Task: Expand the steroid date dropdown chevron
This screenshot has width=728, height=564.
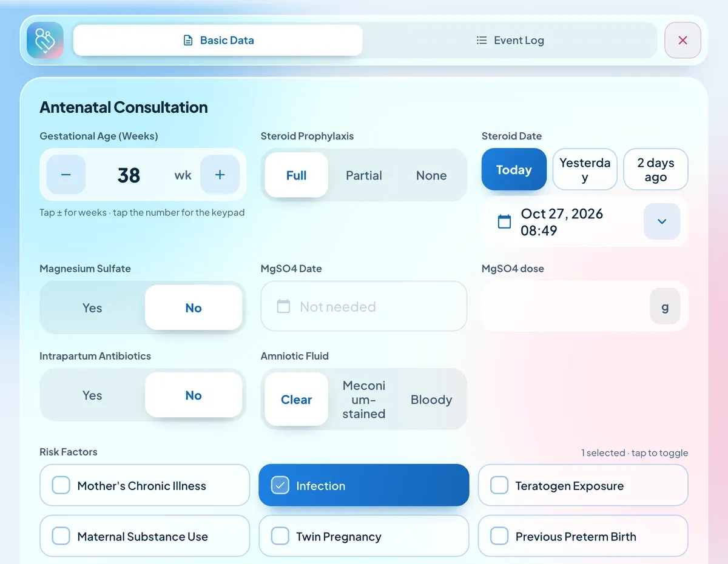Action: pyautogui.click(x=662, y=221)
